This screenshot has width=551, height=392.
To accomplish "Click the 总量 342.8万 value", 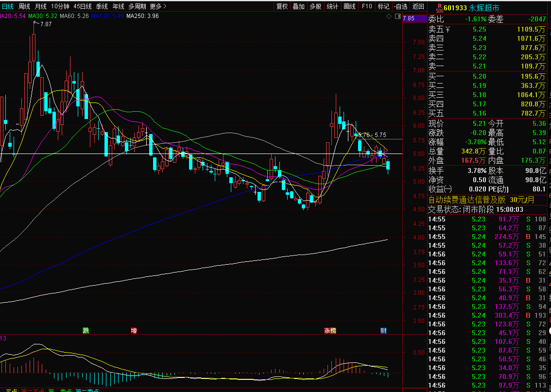I will click(474, 152).
